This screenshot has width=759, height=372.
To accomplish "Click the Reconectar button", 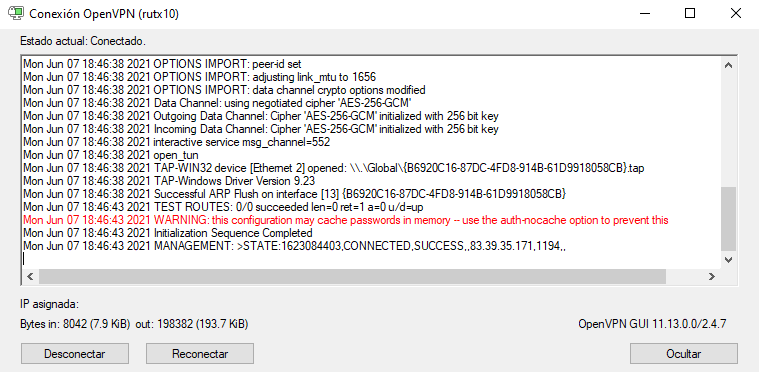I will point(200,354).
